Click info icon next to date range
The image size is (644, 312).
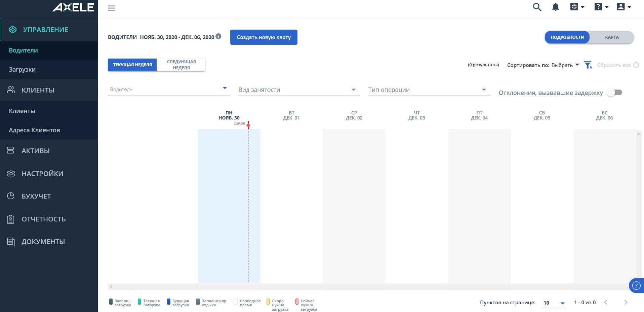coord(218,36)
